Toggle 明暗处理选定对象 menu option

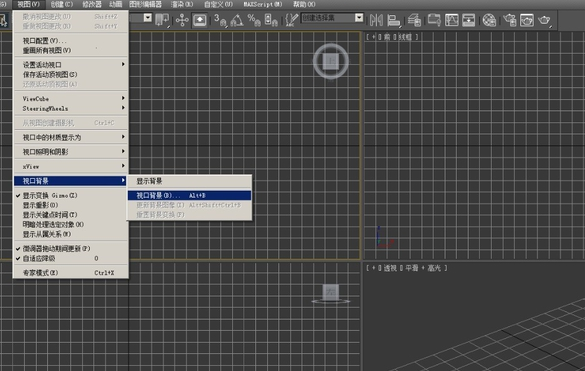pos(71,225)
